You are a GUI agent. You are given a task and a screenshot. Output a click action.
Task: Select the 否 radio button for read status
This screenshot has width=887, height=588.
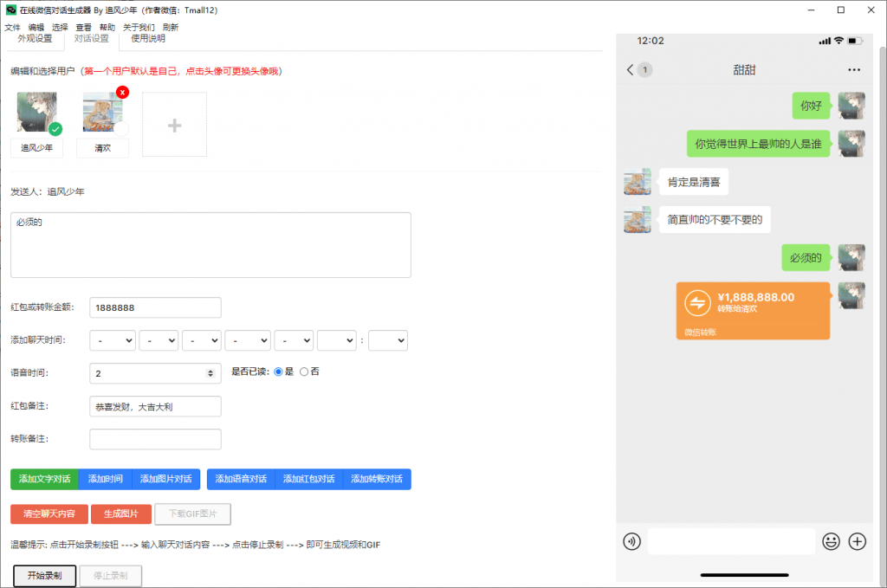click(x=305, y=371)
